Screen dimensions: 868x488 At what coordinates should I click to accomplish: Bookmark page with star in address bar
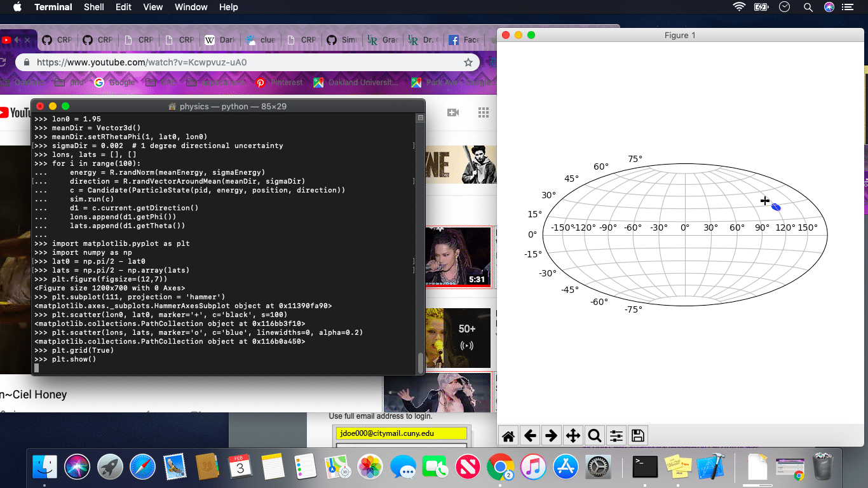pyautogui.click(x=468, y=62)
